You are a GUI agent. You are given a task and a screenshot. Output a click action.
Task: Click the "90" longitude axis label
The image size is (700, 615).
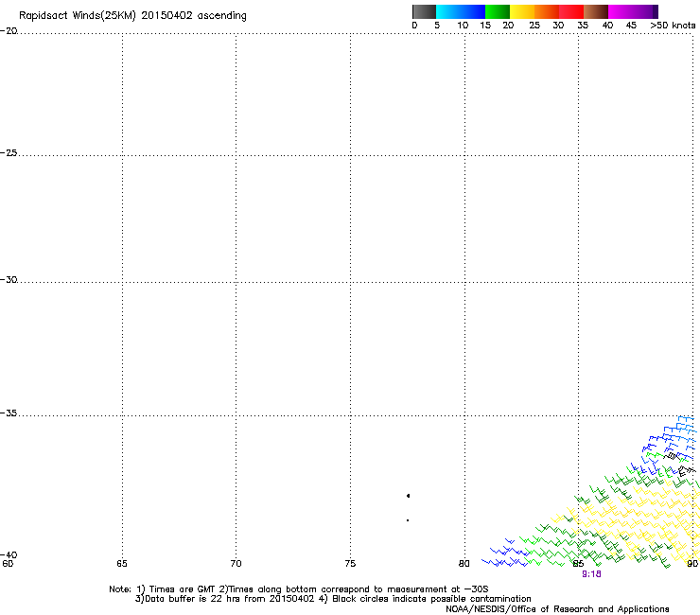(x=692, y=564)
